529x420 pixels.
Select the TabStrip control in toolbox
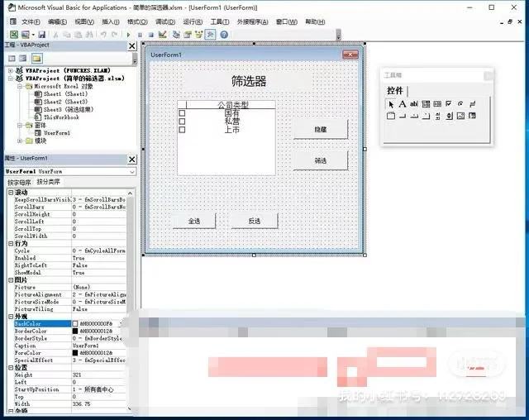click(414, 116)
